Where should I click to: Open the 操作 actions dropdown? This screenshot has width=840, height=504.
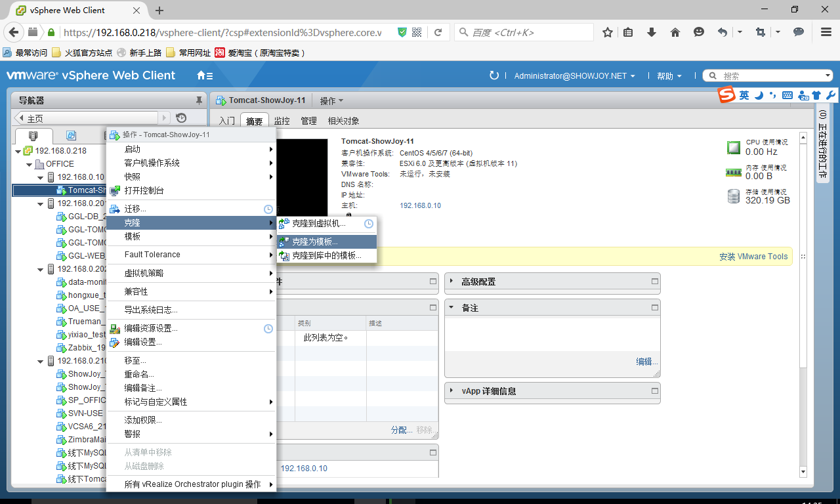click(331, 100)
